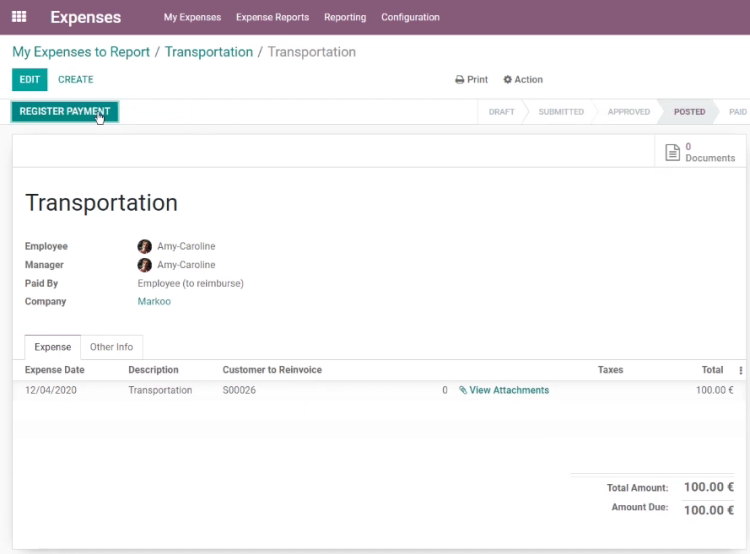750x554 pixels.
Task: Click the Amy-Caroline employee name
Action: pyautogui.click(x=186, y=246)
